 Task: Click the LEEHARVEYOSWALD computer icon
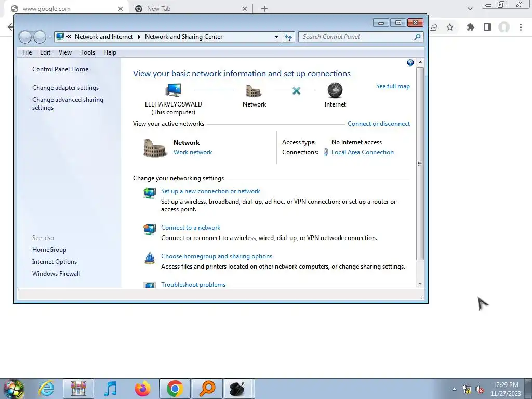tap(174, 90)
